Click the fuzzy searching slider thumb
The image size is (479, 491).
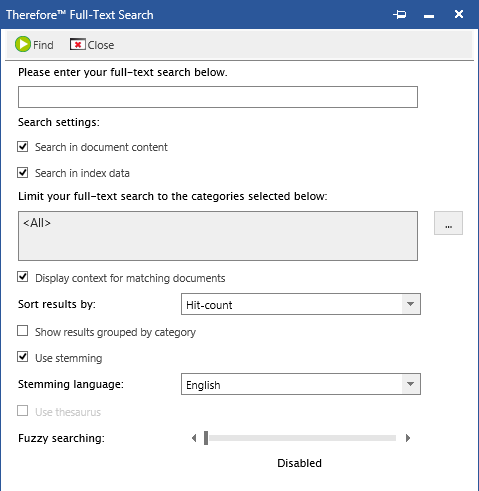pyautogui.click(x=206, y=438)
